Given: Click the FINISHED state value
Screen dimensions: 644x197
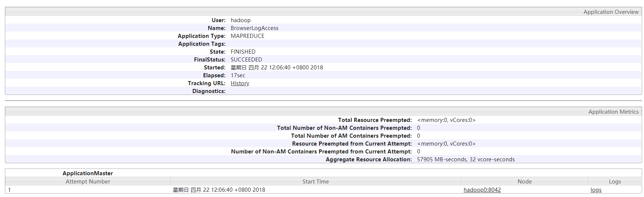Looking at the screenshot, I should 243,52.
